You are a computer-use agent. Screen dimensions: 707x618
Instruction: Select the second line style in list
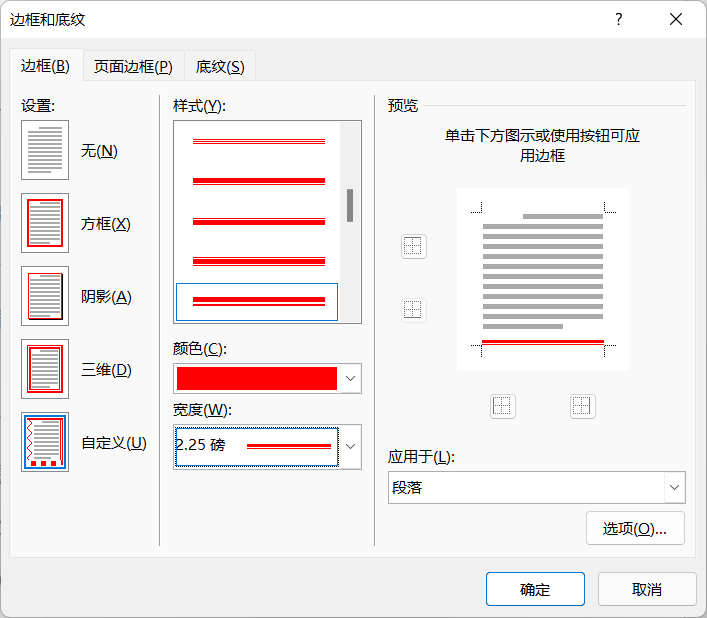pos(258,181)
